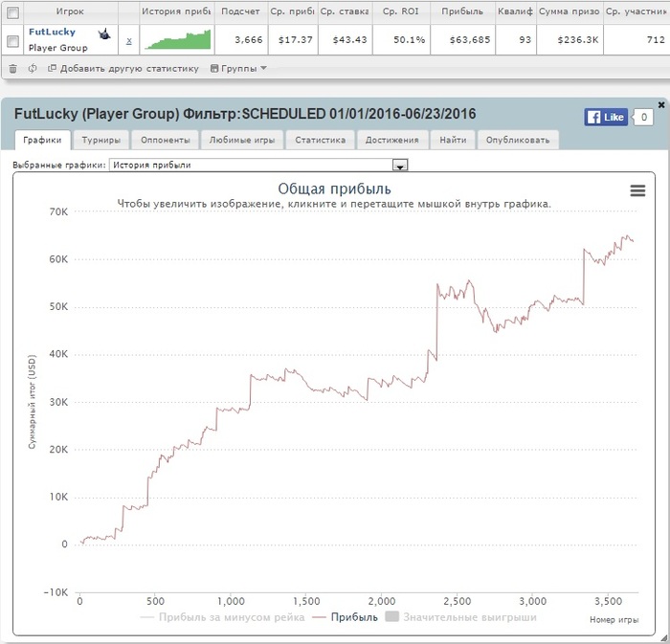The width and height of the screenshot is (670, 644).
Task: Sort by the История прибыли column header
Action: tap(176, 11)
